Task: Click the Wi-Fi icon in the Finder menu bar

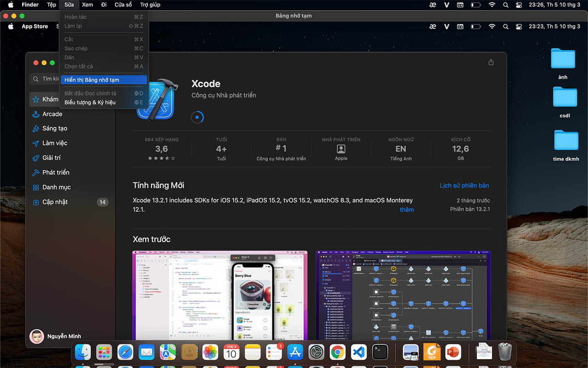Action: (492, 5)
